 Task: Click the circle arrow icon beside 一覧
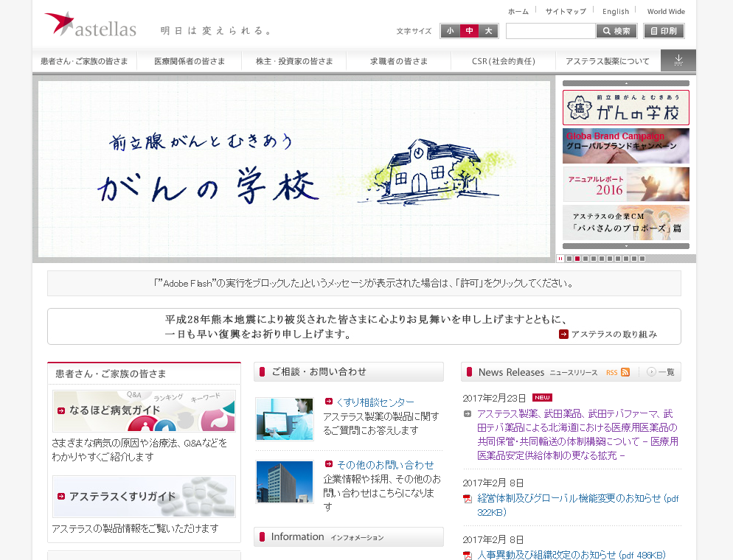point(651,372)
